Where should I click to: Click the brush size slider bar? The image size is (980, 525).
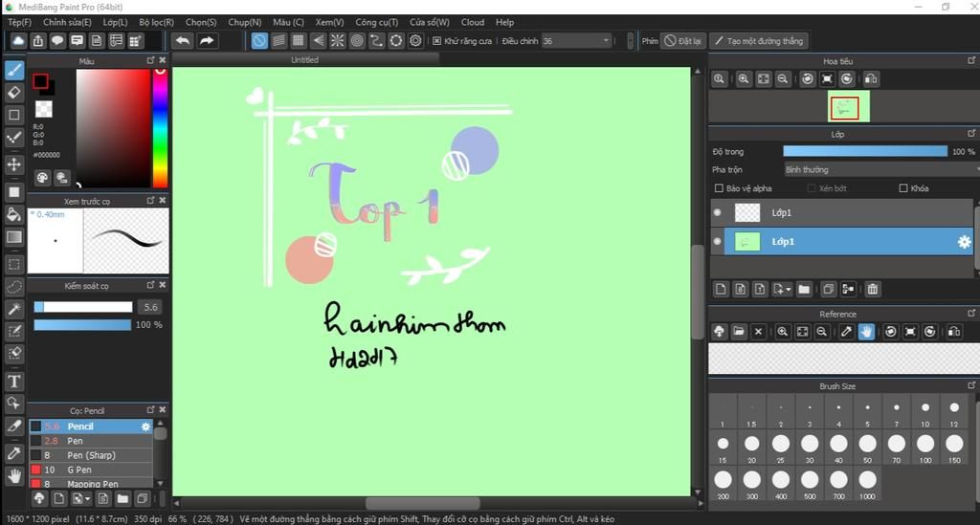click(83, 307)
